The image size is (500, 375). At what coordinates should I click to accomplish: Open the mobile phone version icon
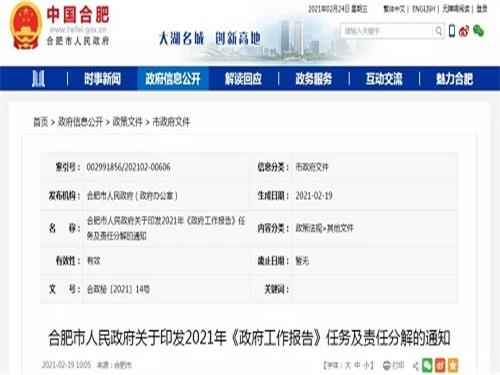(x=452, y=31)
